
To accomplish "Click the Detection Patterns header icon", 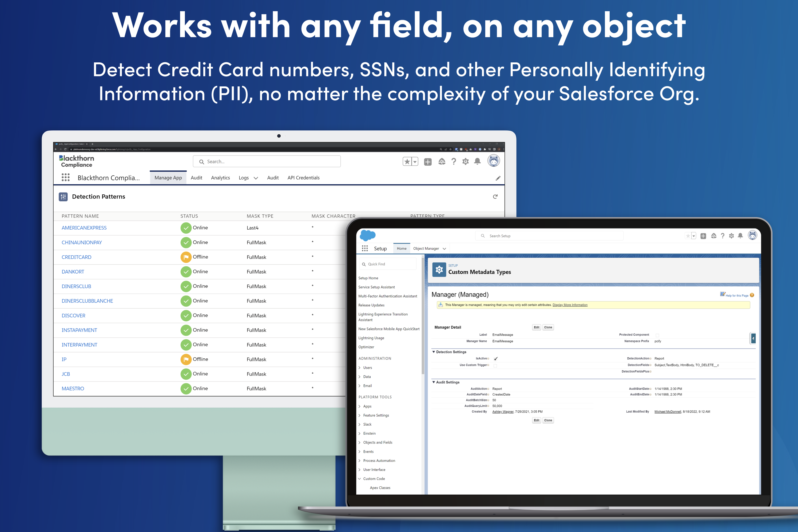I will [63, 197].
